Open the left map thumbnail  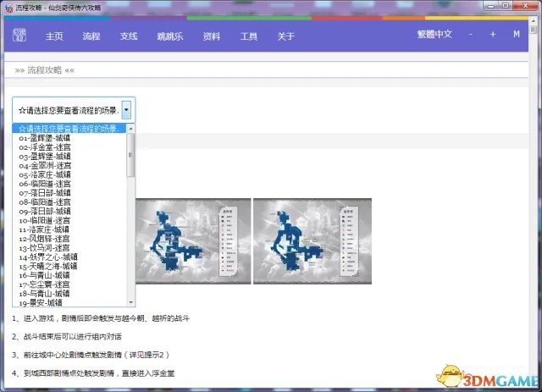tap(193, 241)
